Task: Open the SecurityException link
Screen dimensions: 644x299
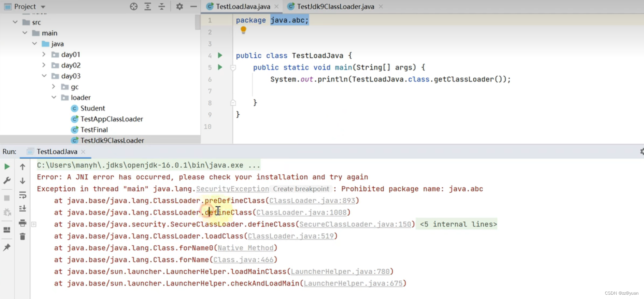Action: tap(232, 189)
